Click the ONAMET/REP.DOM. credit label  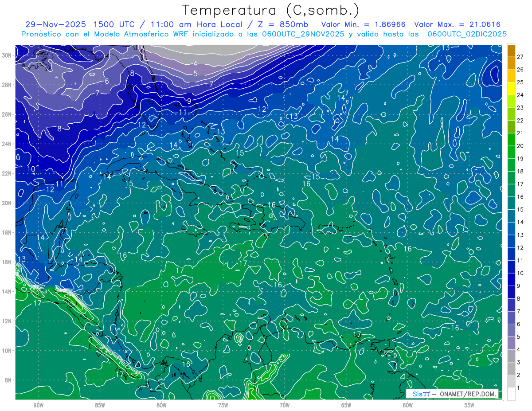pos(467,394)
